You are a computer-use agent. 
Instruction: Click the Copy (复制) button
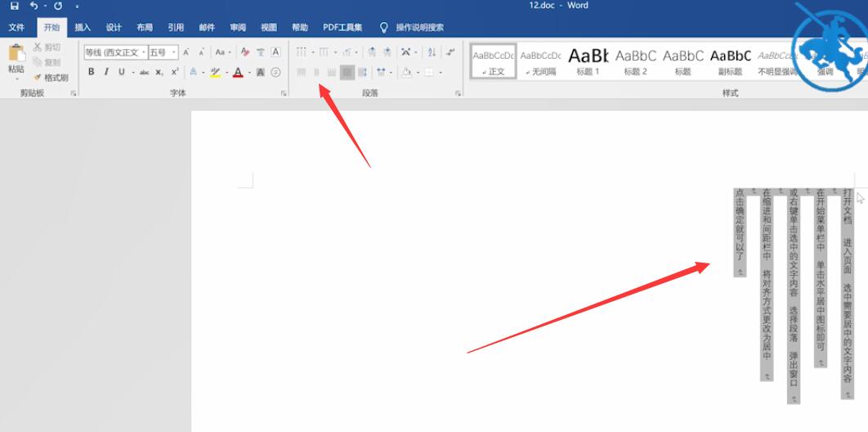point(47,62)
